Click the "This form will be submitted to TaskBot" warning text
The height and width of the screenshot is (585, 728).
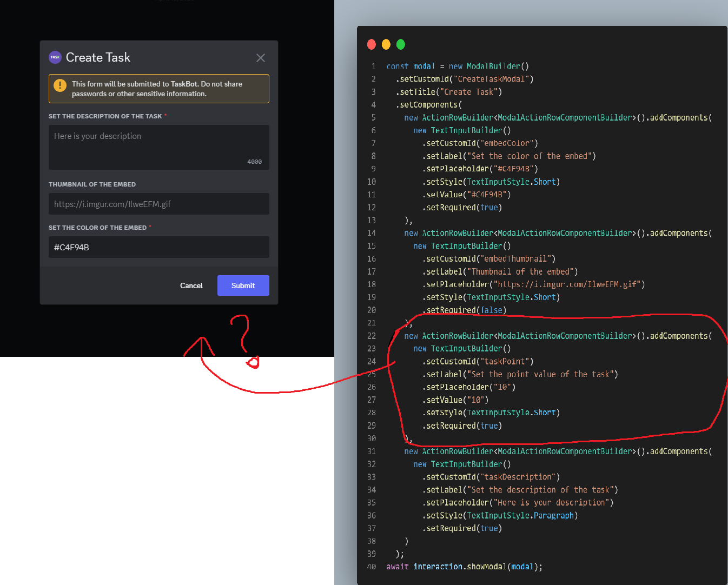tap(157, 89)
